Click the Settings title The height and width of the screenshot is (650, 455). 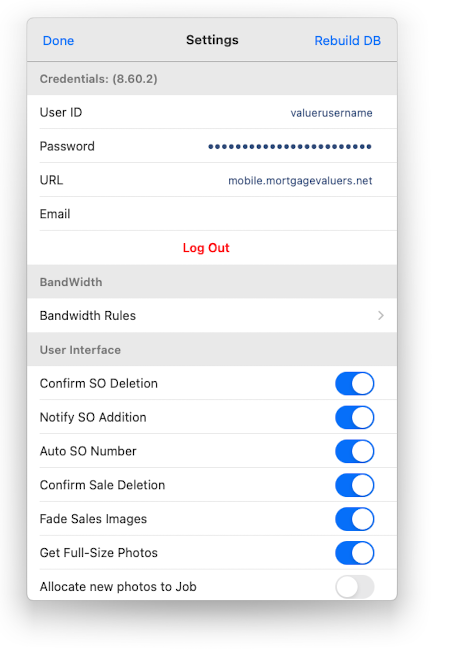pyautogui.click(x=212, y=40)
